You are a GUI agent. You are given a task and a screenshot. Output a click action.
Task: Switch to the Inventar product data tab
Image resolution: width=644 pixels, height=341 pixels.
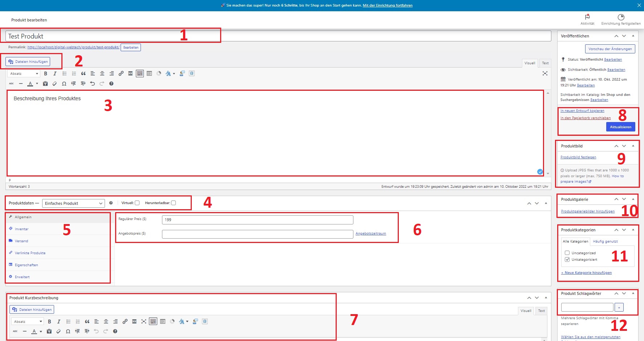pyautogui.click(x=21, y=229)
